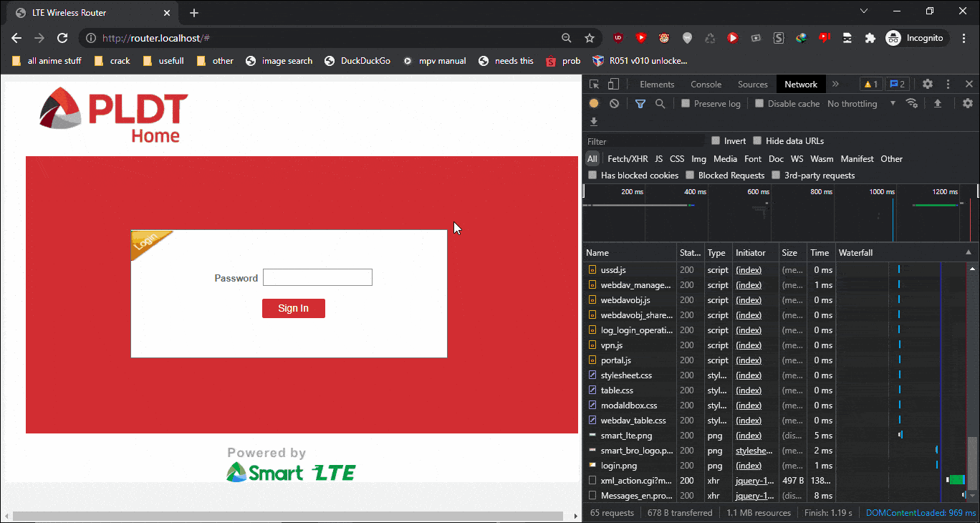
Task: Click the zoom-out magnifier in address bar
Action: tap(567, 38)
